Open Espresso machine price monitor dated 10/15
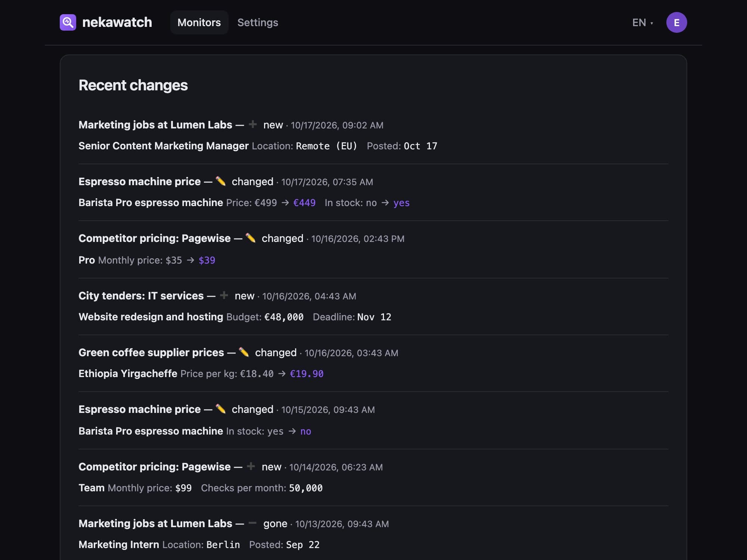747x560 pixels. pos(140,409)
